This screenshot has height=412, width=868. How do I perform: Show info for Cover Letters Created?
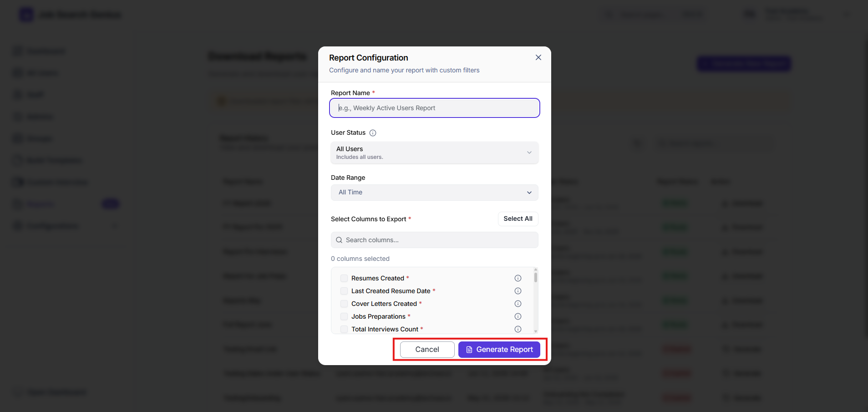518,304
